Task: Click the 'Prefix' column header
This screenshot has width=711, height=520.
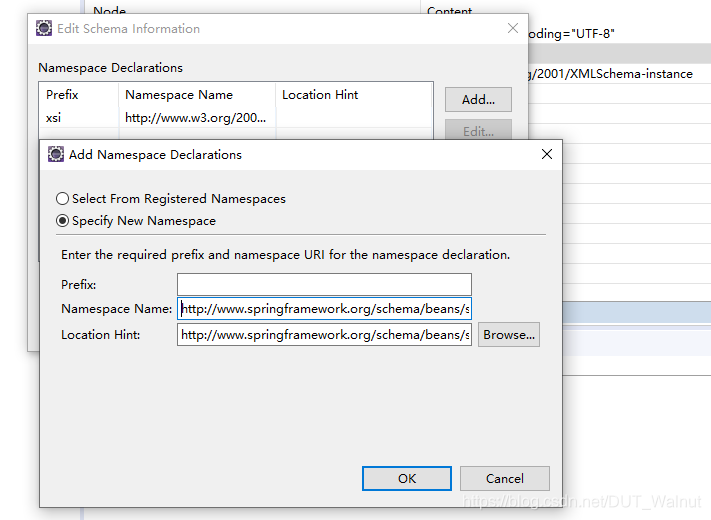Action: tap(62, 95)
